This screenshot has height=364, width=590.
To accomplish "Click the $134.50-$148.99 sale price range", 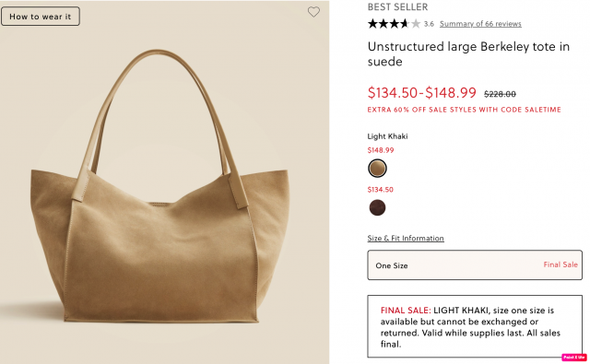I will [x=422, y=92].
